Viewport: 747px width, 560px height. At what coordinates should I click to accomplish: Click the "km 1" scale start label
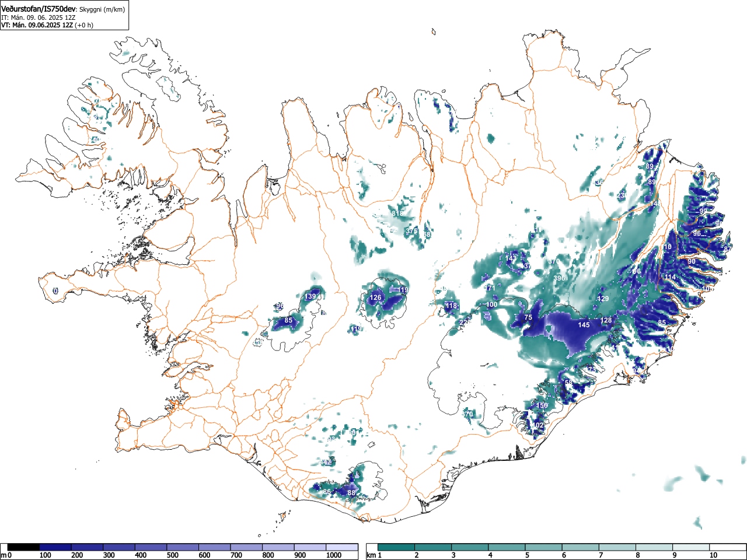[x=373, y=555]
